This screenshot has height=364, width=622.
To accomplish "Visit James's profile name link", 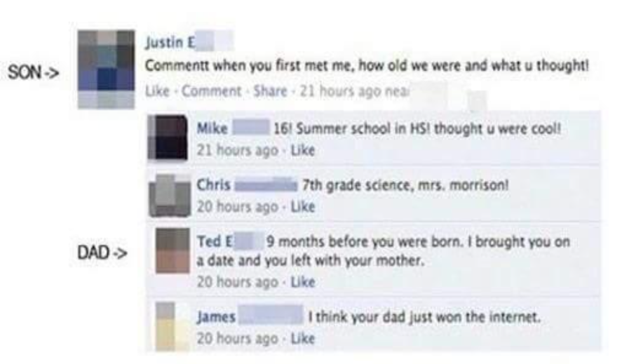I will tap(216, 317).
